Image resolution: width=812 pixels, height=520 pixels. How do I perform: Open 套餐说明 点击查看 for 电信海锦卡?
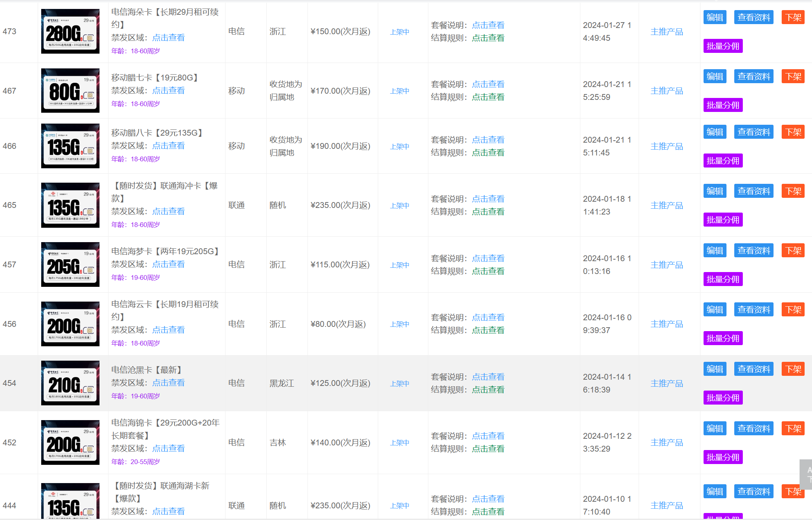point(488,436)
